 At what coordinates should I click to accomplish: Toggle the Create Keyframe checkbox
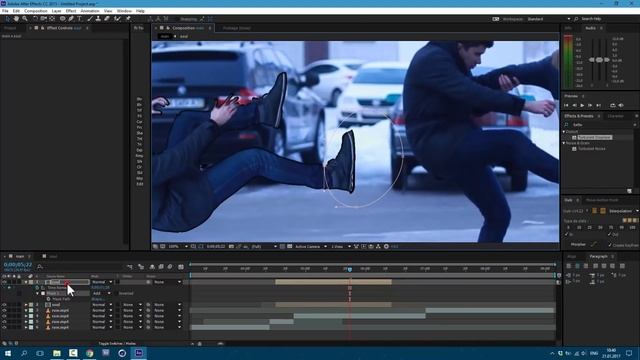tap(610, 245)
